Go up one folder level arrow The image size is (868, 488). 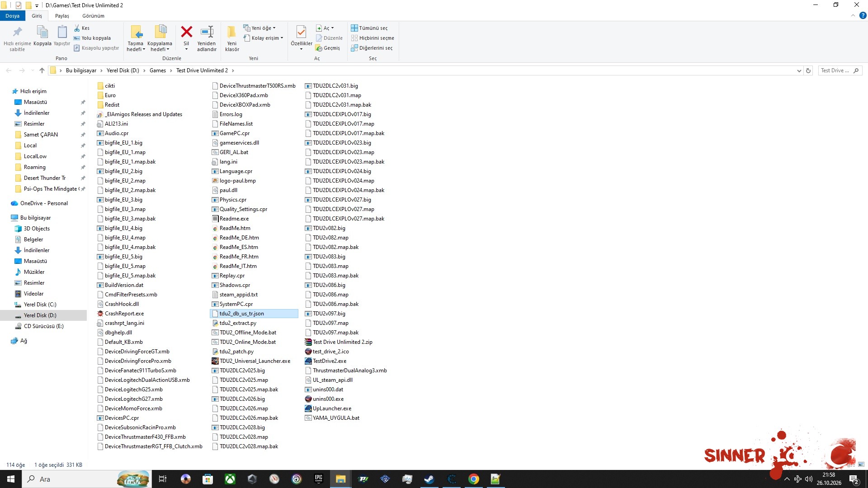42,70
